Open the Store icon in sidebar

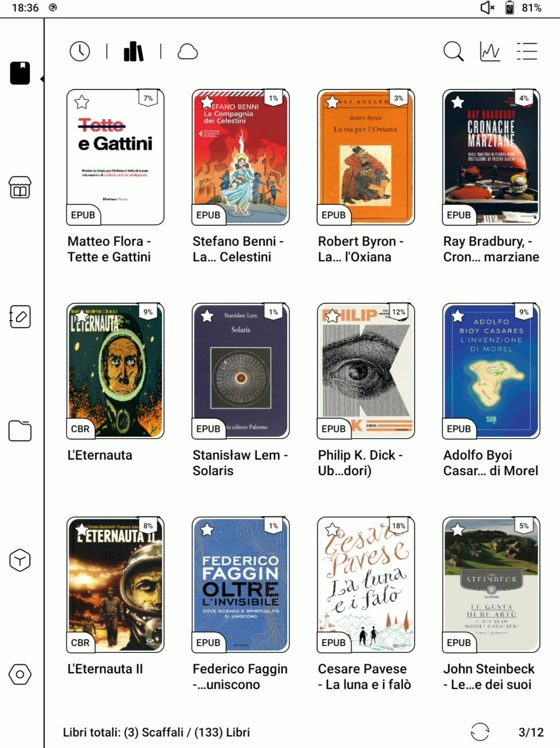(20, 187)
